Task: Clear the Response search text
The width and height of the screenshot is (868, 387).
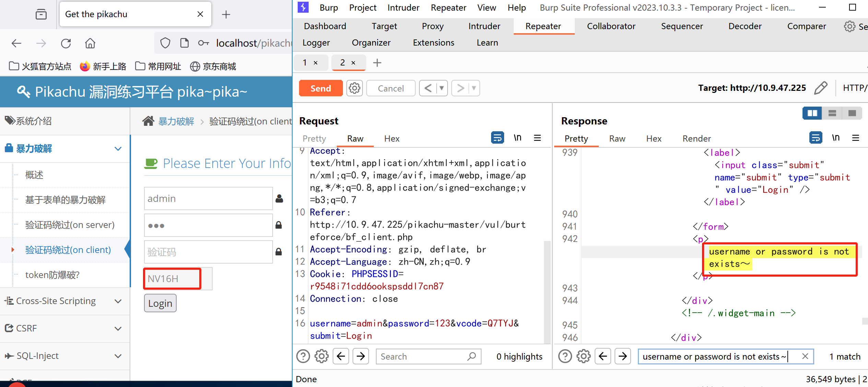Action: (805, 356)
